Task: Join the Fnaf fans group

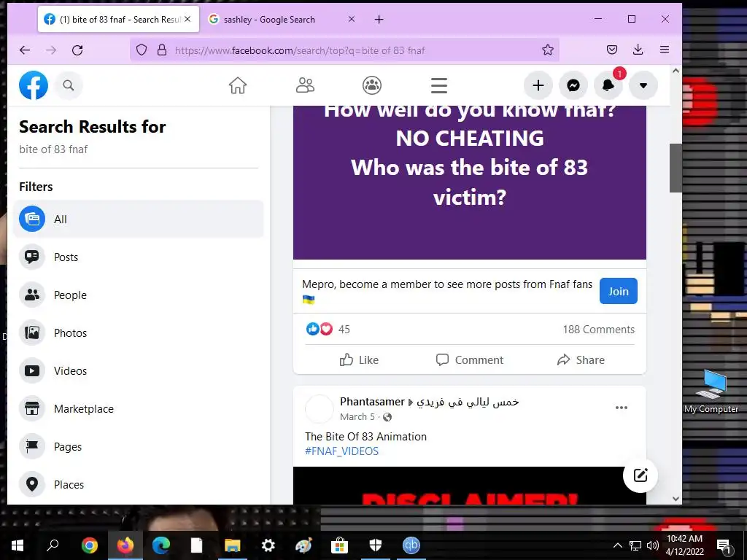Action: pos(619,291)
